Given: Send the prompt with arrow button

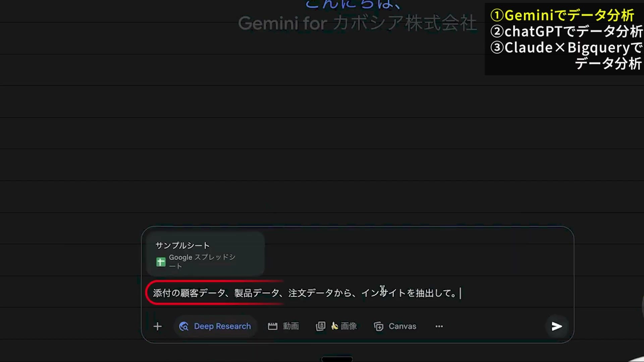Looking at the screenshot, I should click(x=557, y=326).
